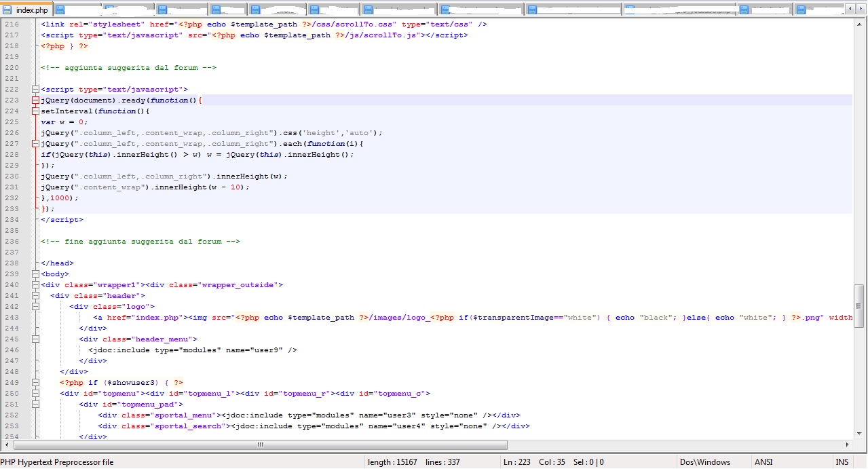Click the 'fine aggiunta suggerita dal forum' comment
This screenshot has width=868, height=469.
[140, 241]
